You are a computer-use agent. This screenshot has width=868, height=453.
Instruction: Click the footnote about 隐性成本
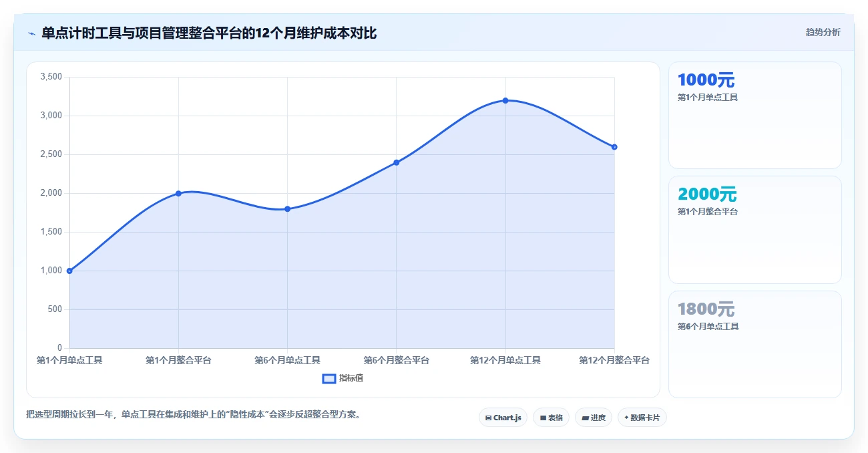pyautogui.click(x=195, y=414)
